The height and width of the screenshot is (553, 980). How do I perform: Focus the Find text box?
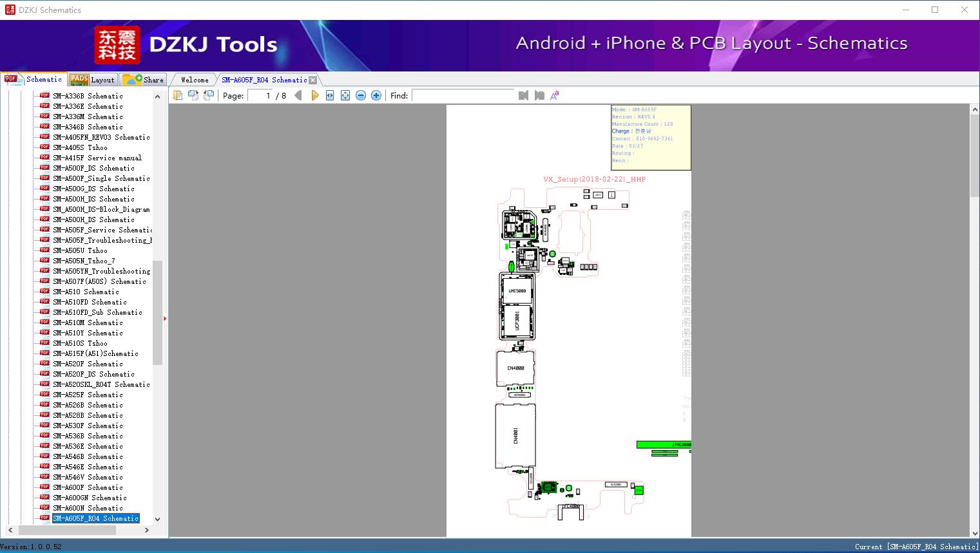[x=463, y=95]
